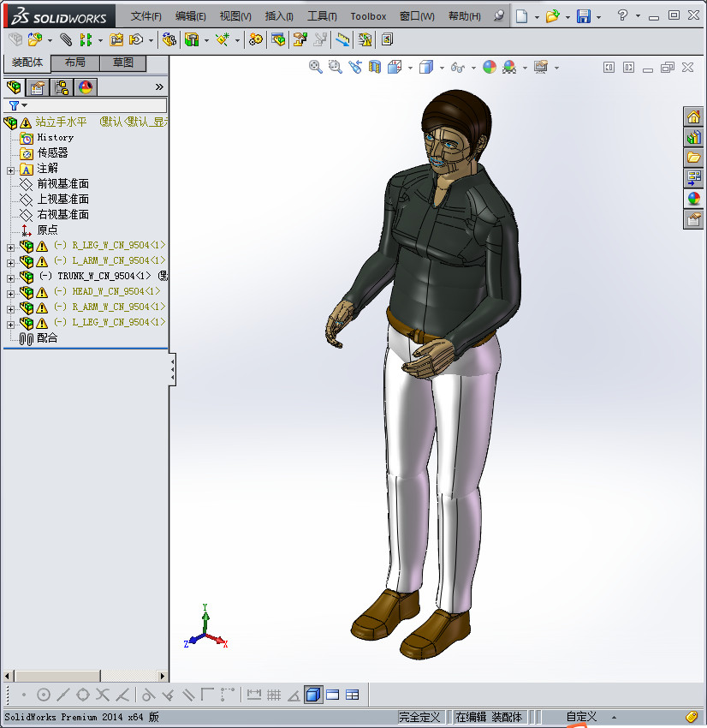The height and width of the screenshot is (728, 707).
Task: Toggle the 3D view mode cube button
Action: coord(313,695)
